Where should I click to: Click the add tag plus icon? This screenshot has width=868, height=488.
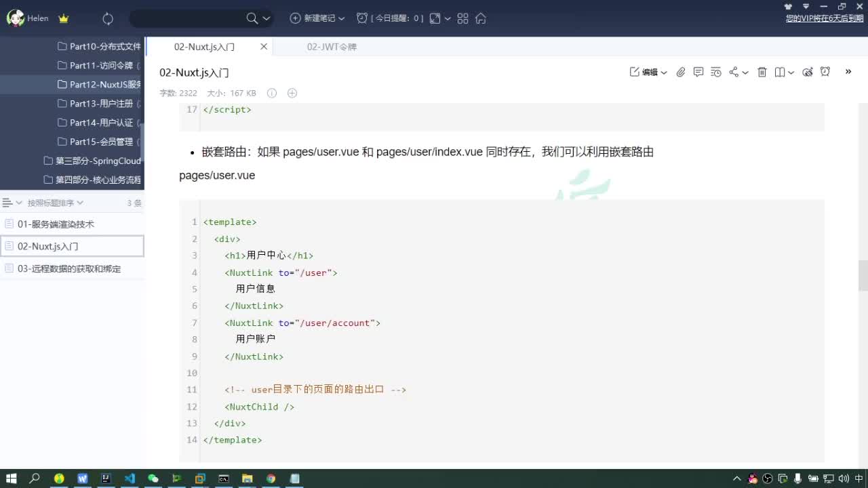click(292, 93)
